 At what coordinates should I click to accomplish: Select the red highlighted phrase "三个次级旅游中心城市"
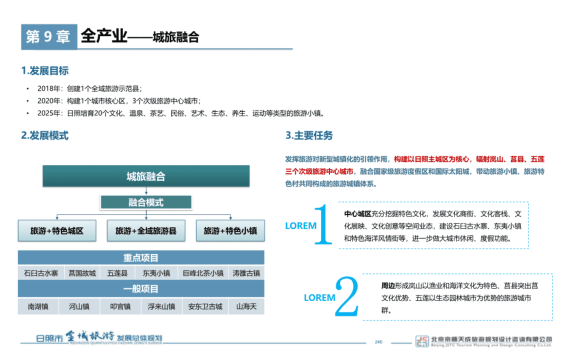[x=319, y=171]
